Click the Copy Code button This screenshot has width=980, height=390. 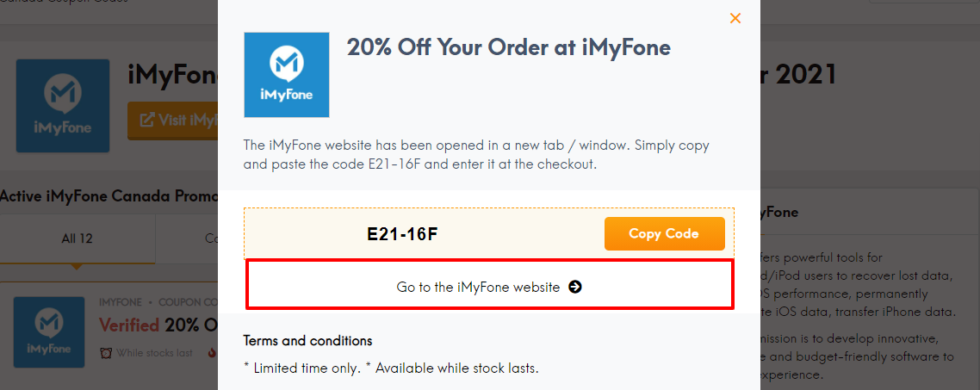click(664, 233)
